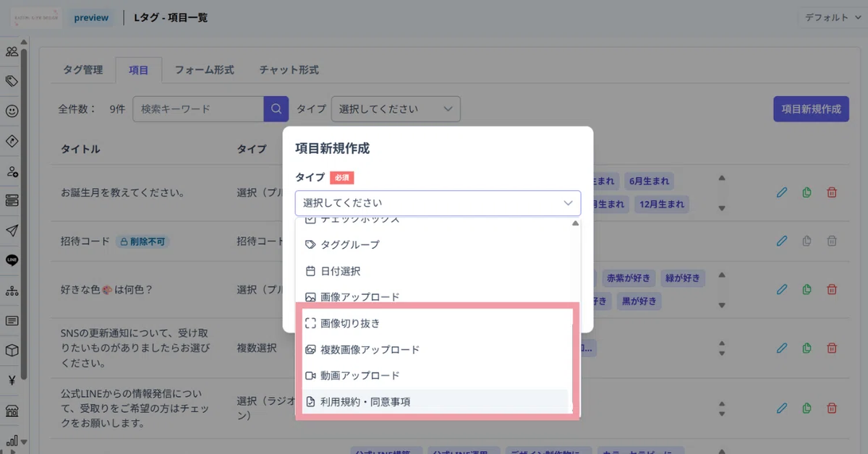Image resolution: width=868 pixels, height=454 pixels.
Task: Switch to the 項目 tab
Action: coord(139,70)
